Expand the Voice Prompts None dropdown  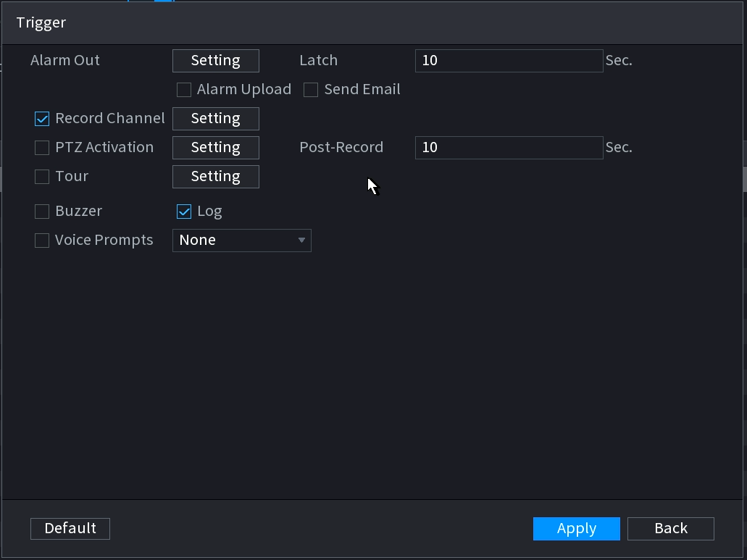tap(241, 241)
